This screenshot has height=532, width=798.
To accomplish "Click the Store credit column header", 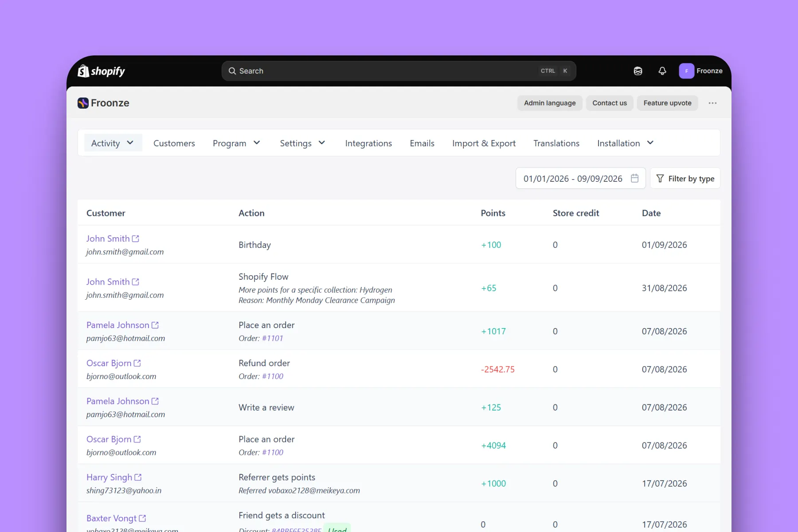I will point(576,213).
